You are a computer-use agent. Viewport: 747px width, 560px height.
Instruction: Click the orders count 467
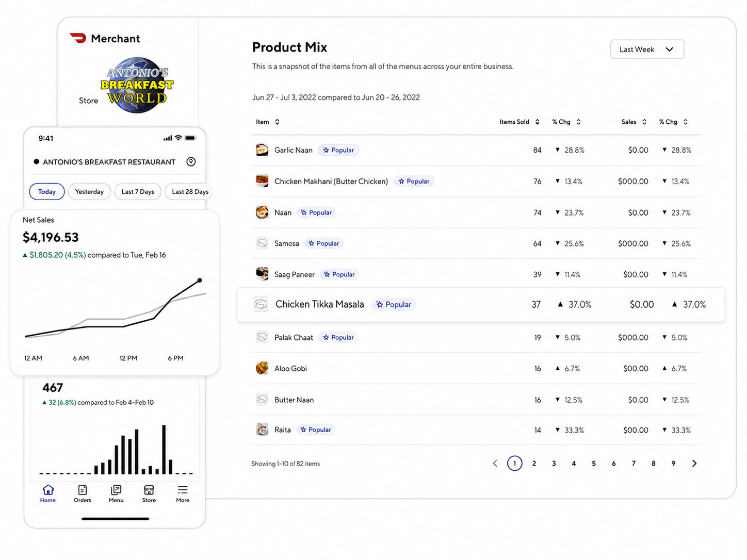pos(53,388)
